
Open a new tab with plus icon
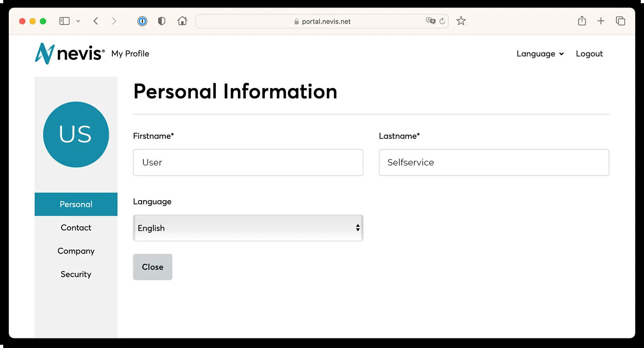(x=601, y=21)
